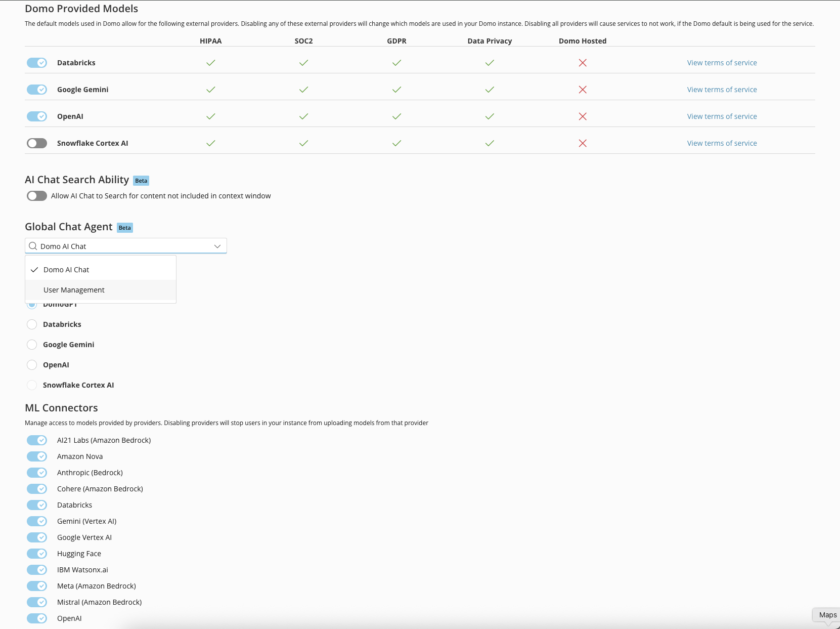Toggle Cohere (Amazon Bedrock) connector
The image size is (840, 629).
[x=37, y=489]
